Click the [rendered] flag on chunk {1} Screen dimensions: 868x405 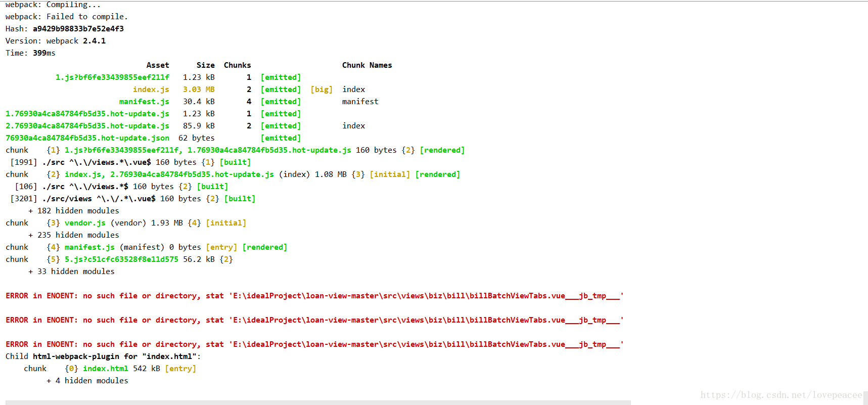coord(442,150)
